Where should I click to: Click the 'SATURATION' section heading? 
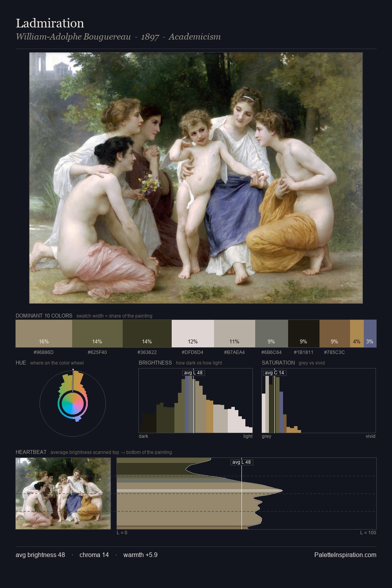click(278, 363)
